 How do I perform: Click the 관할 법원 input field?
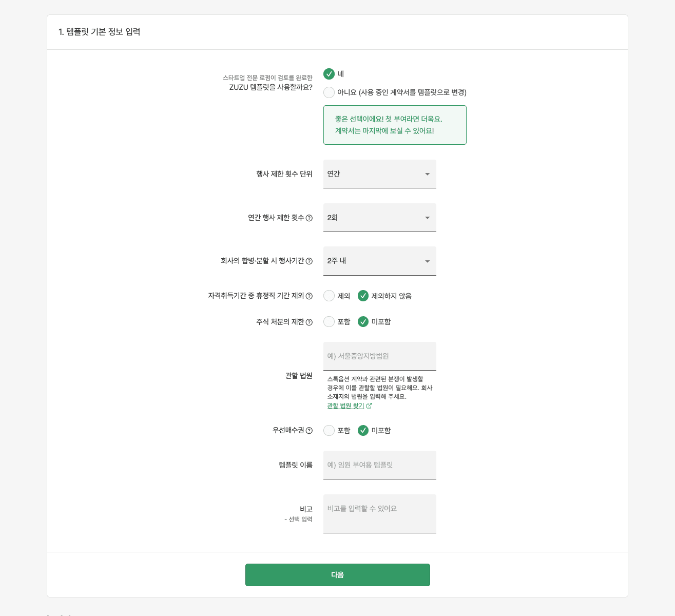pos(379,356)
